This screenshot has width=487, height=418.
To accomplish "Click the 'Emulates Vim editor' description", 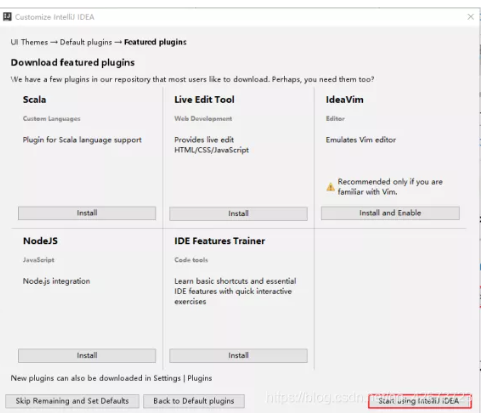I will (x=361, y=140).
